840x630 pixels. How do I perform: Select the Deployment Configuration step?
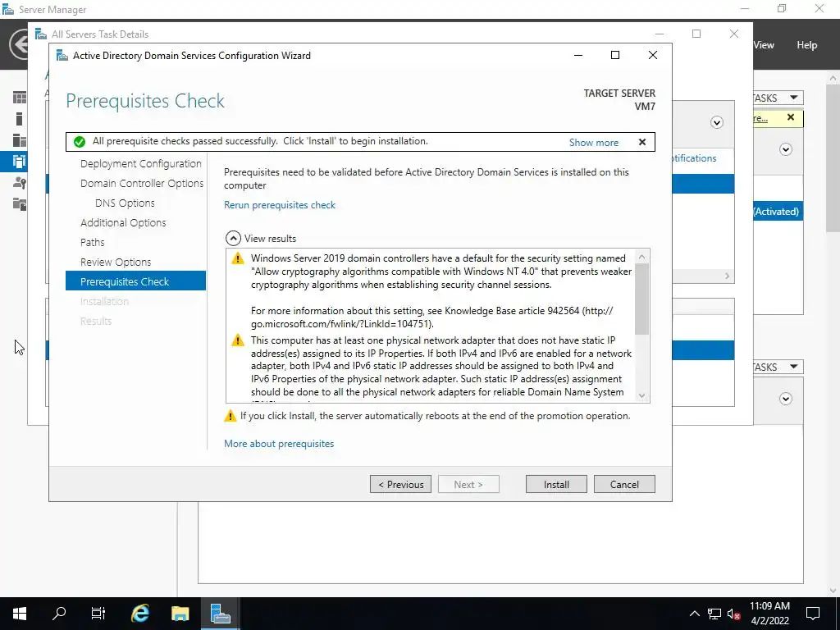pos(141,163)
